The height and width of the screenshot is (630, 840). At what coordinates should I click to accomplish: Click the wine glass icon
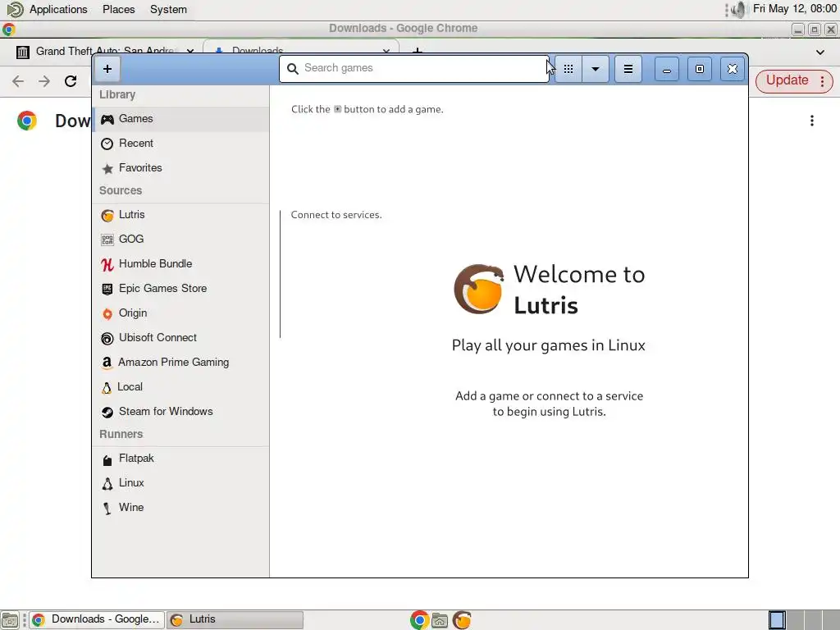tap(107, 509)
